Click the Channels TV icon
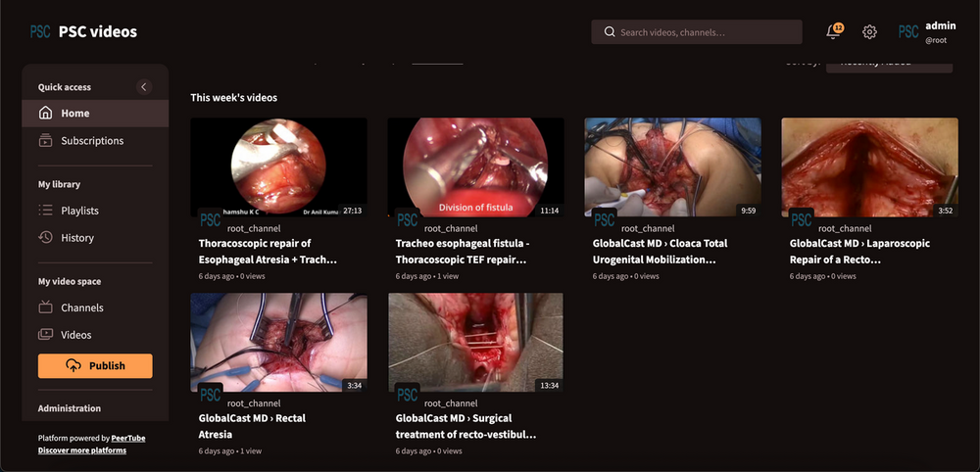Image resolution: width=980 pixels, height=472 pixels. coord(46,307)
